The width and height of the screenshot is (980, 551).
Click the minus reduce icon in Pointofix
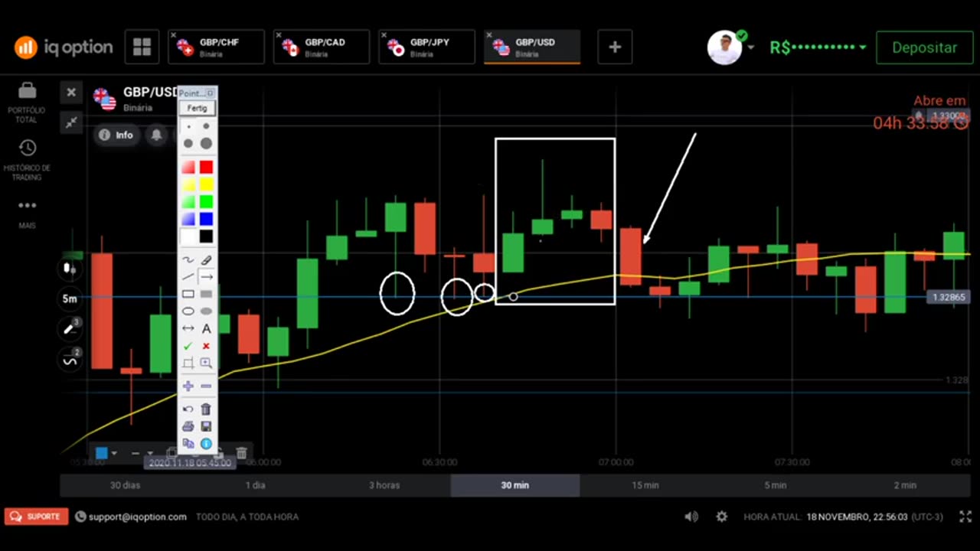click(x=206, y=386)
